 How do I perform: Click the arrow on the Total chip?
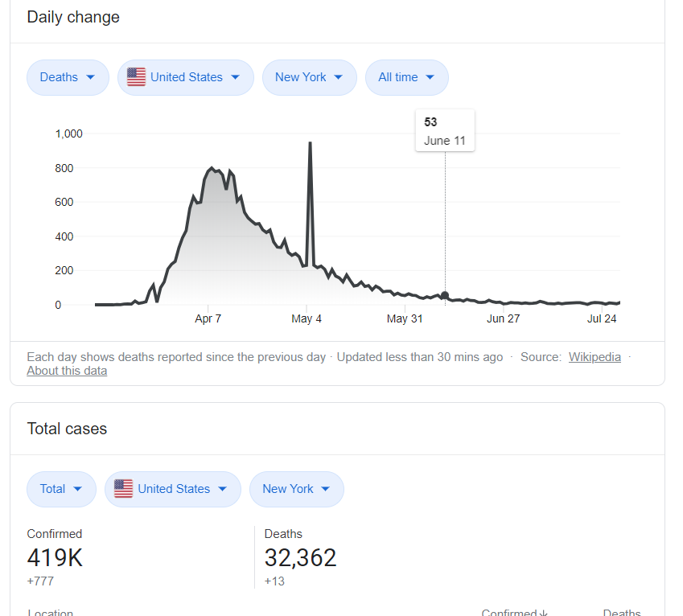pos(77,489)
